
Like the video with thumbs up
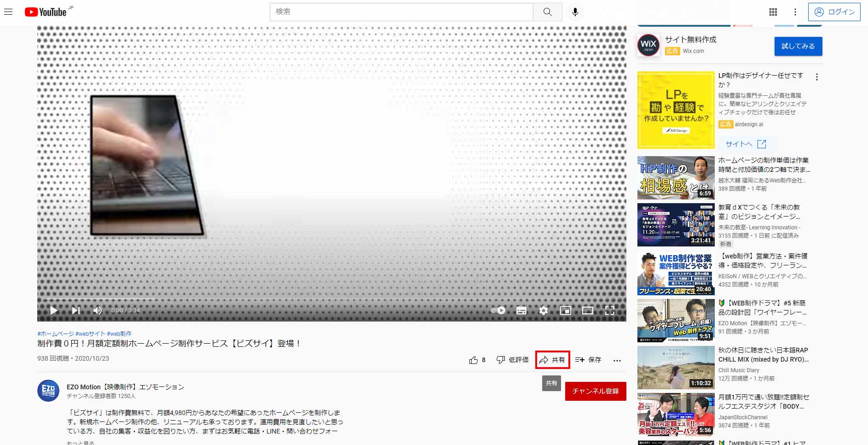(474, 360)
